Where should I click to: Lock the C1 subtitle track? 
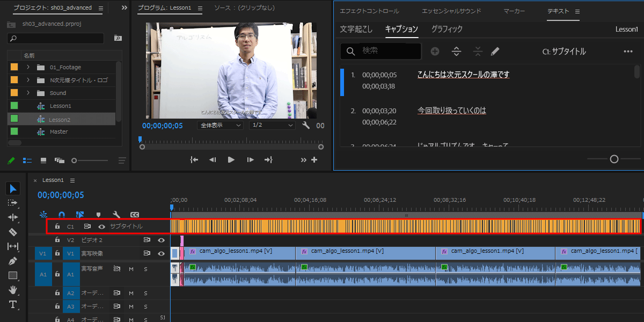click(57, 226)
